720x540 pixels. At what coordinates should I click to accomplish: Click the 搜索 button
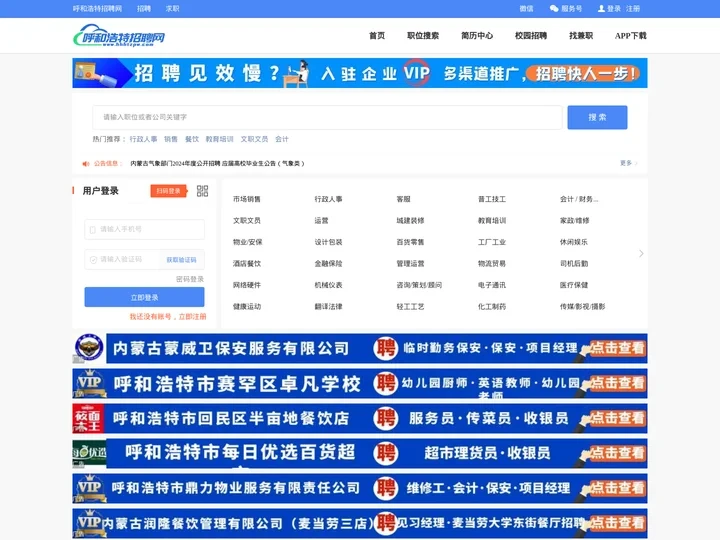pos(597,117)
